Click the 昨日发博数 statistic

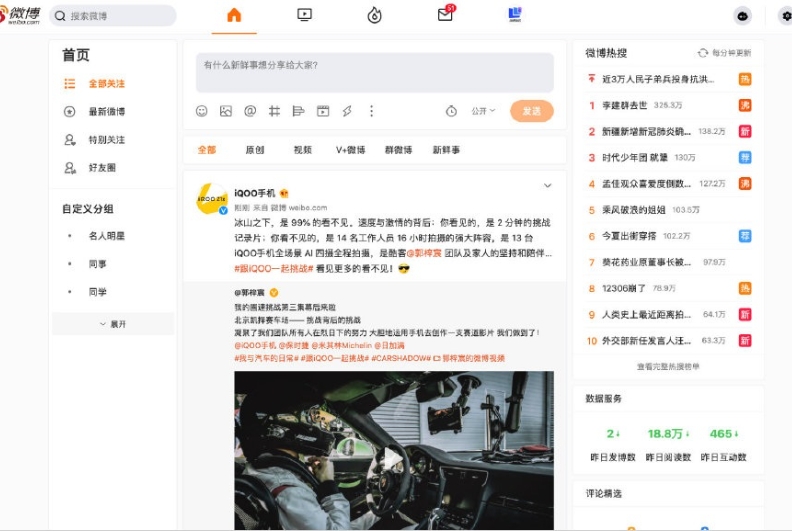613,445
